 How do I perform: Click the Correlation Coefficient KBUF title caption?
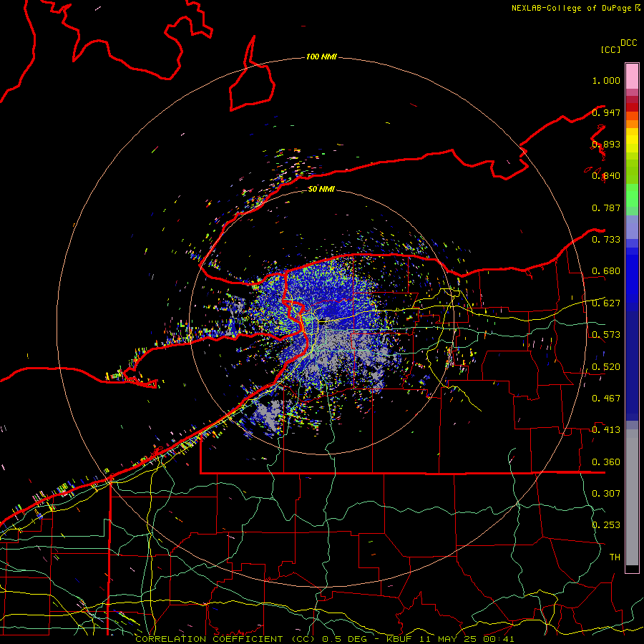325,639
